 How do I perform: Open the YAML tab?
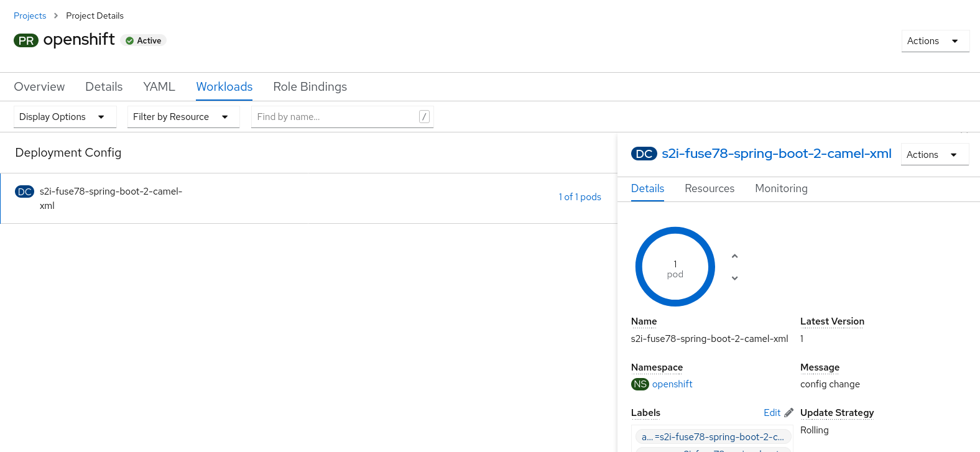(159, 86)
